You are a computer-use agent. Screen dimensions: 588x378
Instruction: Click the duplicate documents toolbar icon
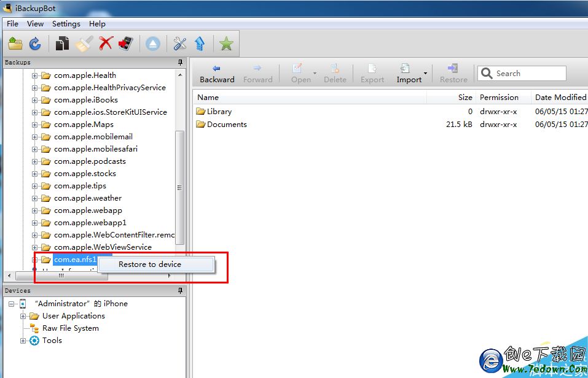pyautogui.click(x=62, y=44)
